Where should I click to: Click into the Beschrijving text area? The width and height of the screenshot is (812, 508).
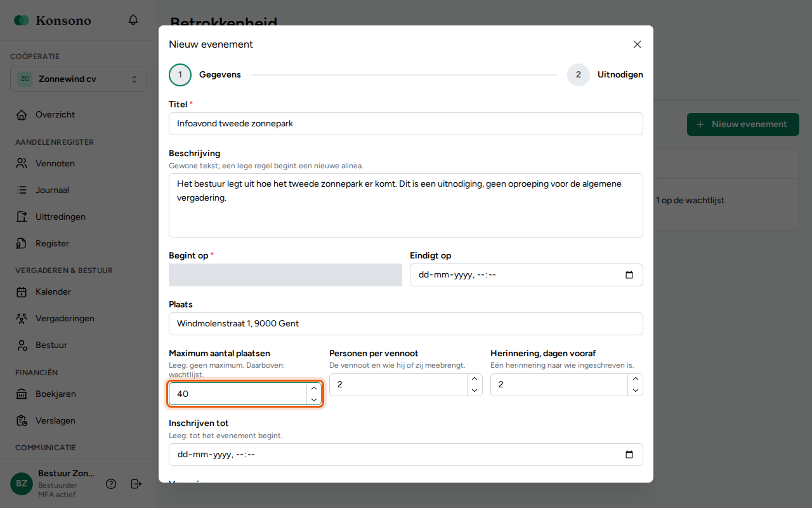point(406,205)
